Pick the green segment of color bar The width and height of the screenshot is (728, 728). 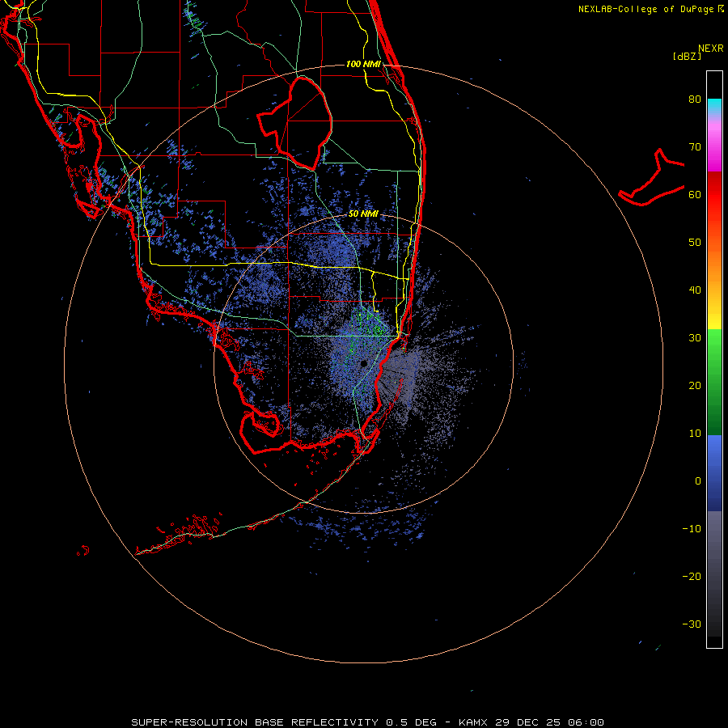714,382
